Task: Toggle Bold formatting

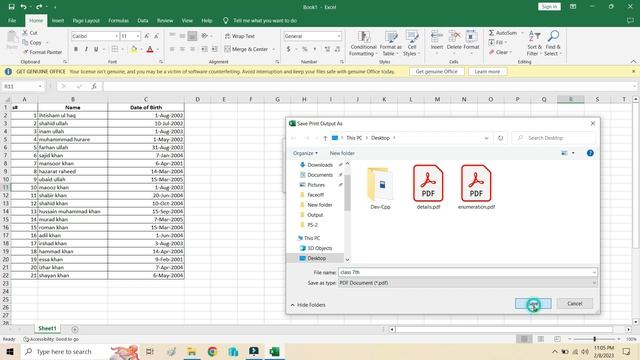Action: pyautogui.click(x=76, y=49)
